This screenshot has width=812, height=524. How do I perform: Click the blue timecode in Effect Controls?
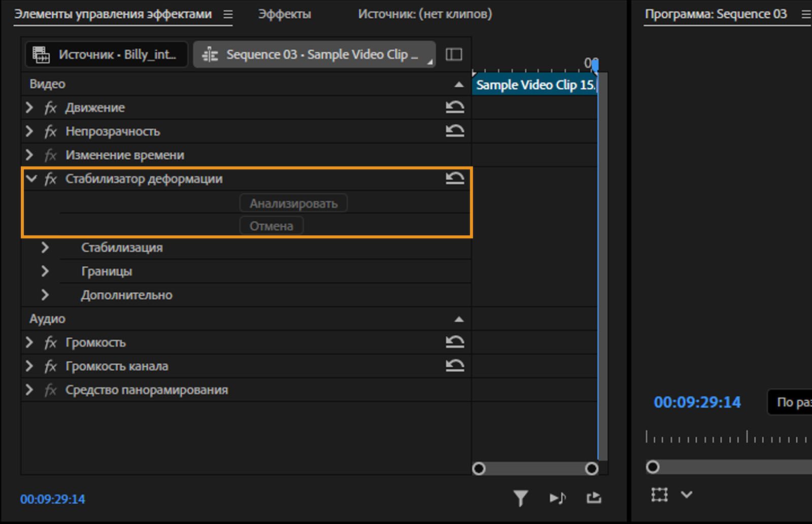tap(53, 499)
